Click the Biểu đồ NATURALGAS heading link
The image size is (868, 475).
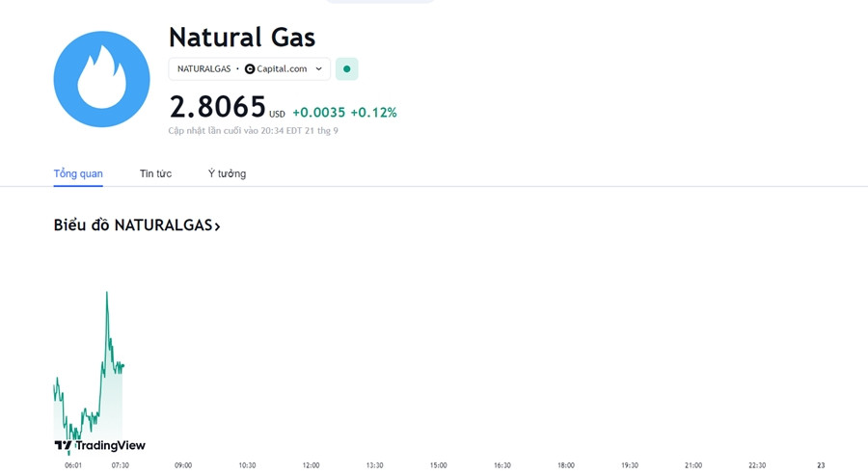coord(137,225)
